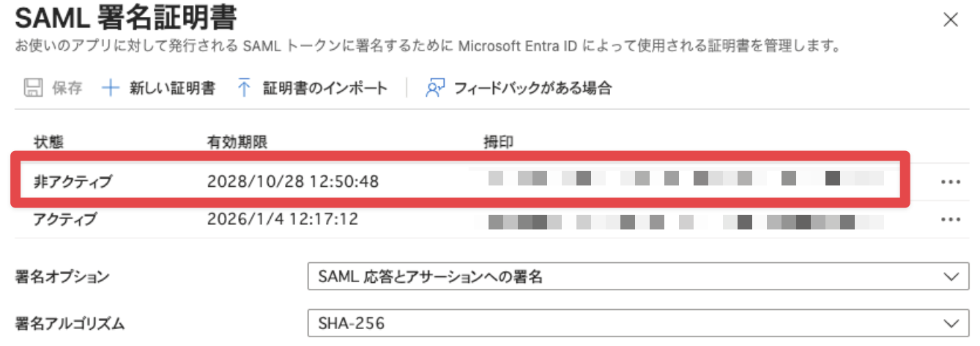Open the ellipsis menu for active certificate
980x346 pixels.
950,219
